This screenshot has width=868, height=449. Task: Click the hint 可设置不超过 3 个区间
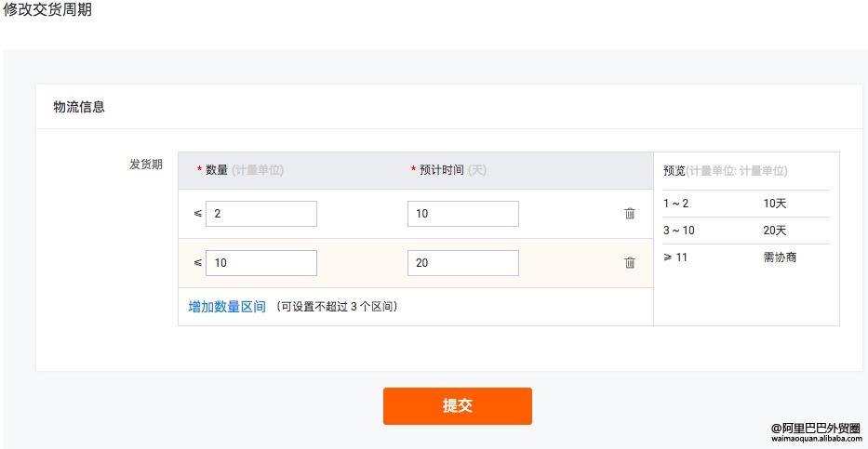click(x=337, y=307)
